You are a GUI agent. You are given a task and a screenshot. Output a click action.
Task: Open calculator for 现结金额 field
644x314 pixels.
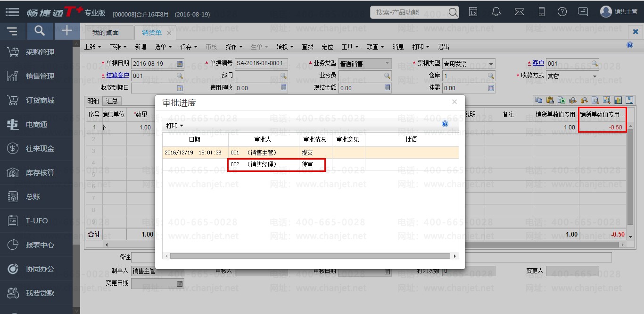click(388, 88)
